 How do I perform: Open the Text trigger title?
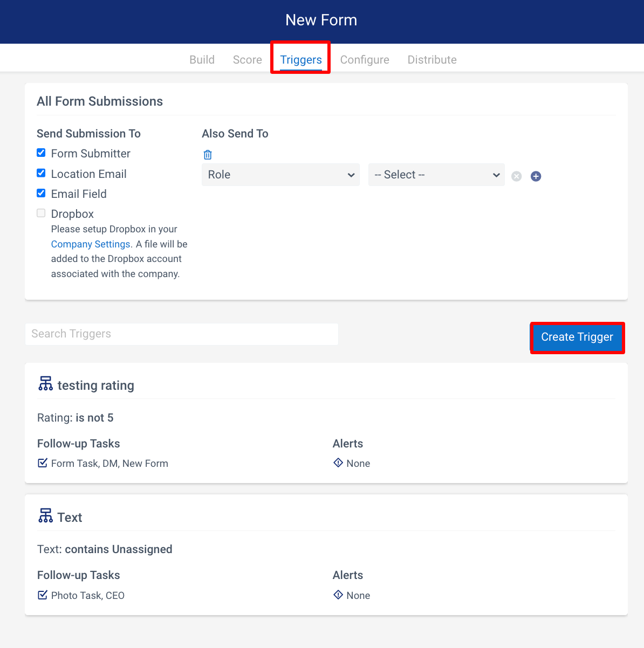[x=70, y=518]
